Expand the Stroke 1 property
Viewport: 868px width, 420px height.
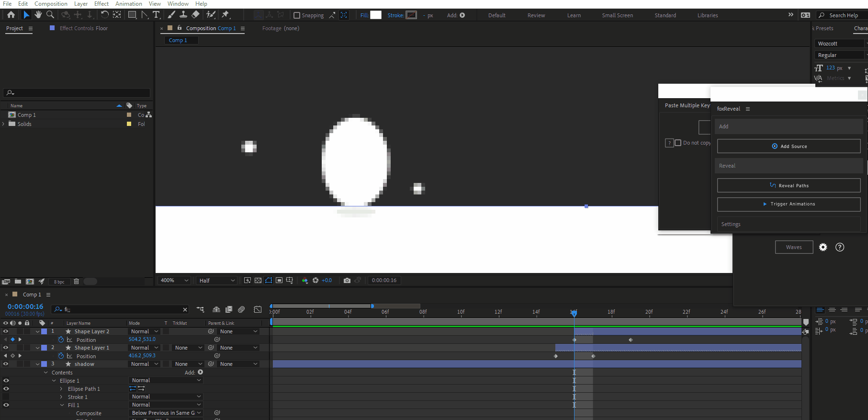(61, 397)
